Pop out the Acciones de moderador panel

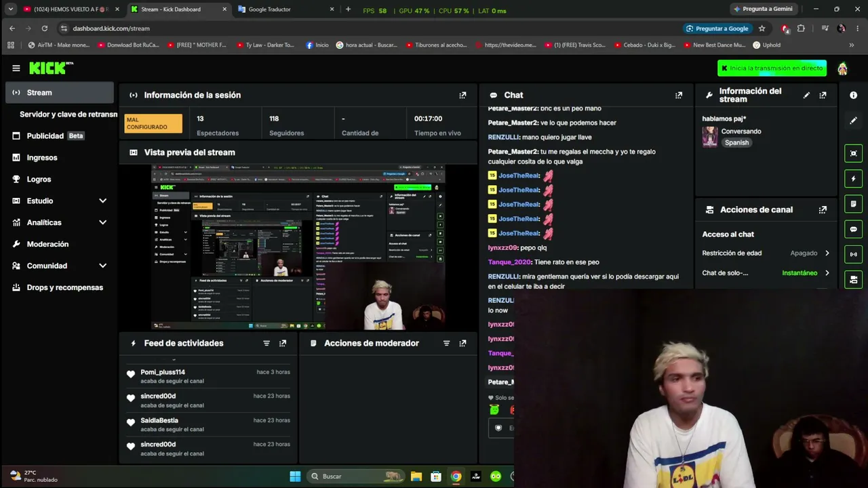pos(462,344)
